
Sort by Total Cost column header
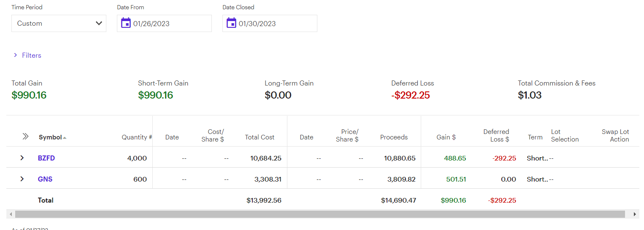point(260,137)
